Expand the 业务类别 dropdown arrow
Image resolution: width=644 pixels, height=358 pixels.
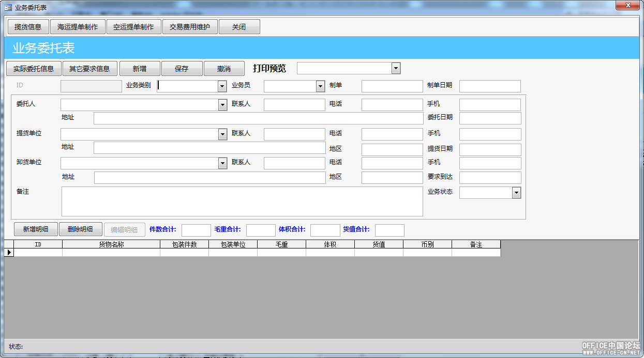click(222, 86)
